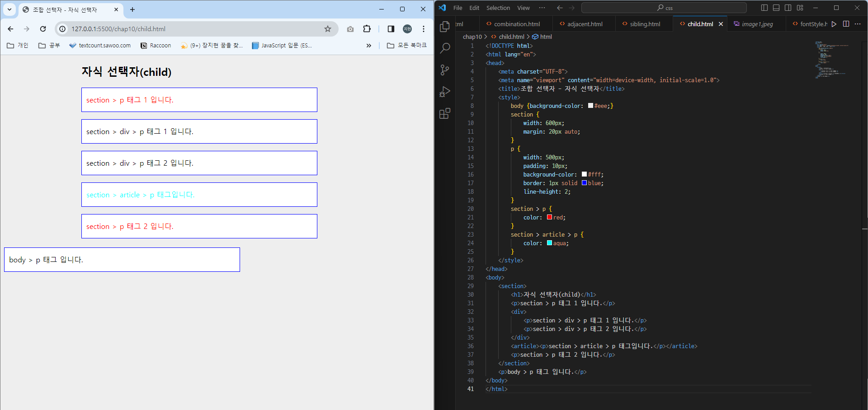Open textcount.sawoo.com bookmark
Image resolution: width=868 pixels, height=410 pixels.
click(100, 46)
